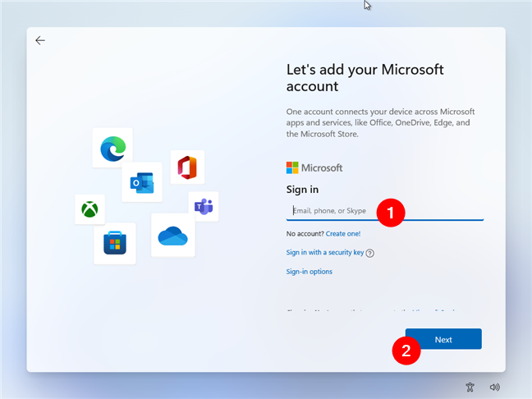532x399 pixels.
Task: Click Sign in with a security key
Action: 324,252
